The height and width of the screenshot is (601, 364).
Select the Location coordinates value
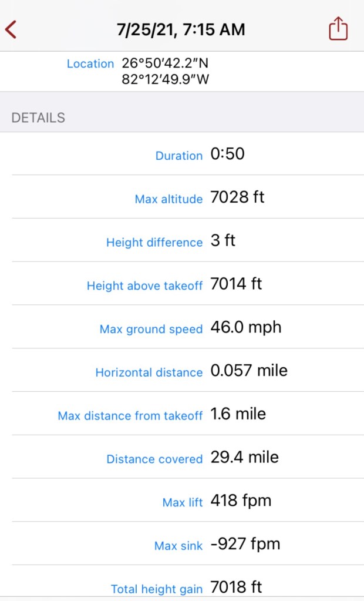coord(166,71)
